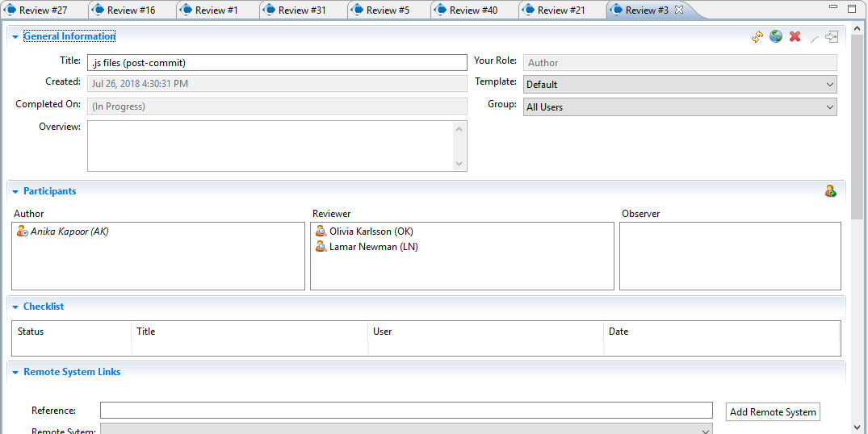Click the Add Remote System button
This screenshot has height=434, width=868.
tap(773, 412)
